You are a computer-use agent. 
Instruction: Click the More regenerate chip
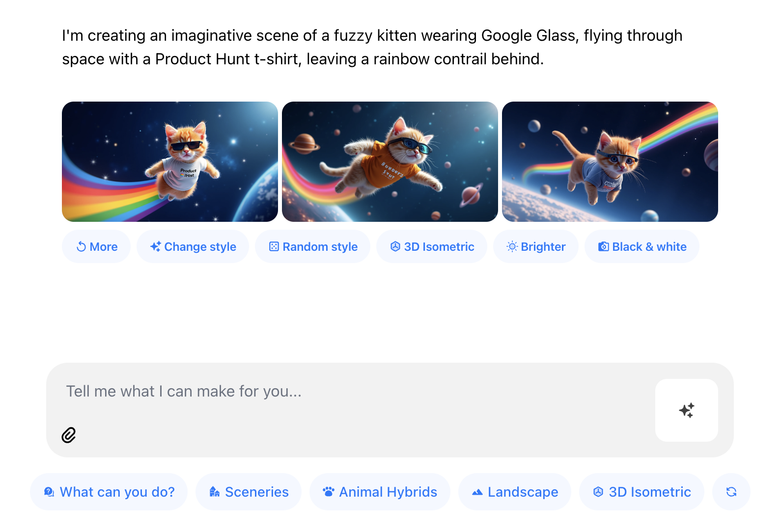[x=96, y=246]
